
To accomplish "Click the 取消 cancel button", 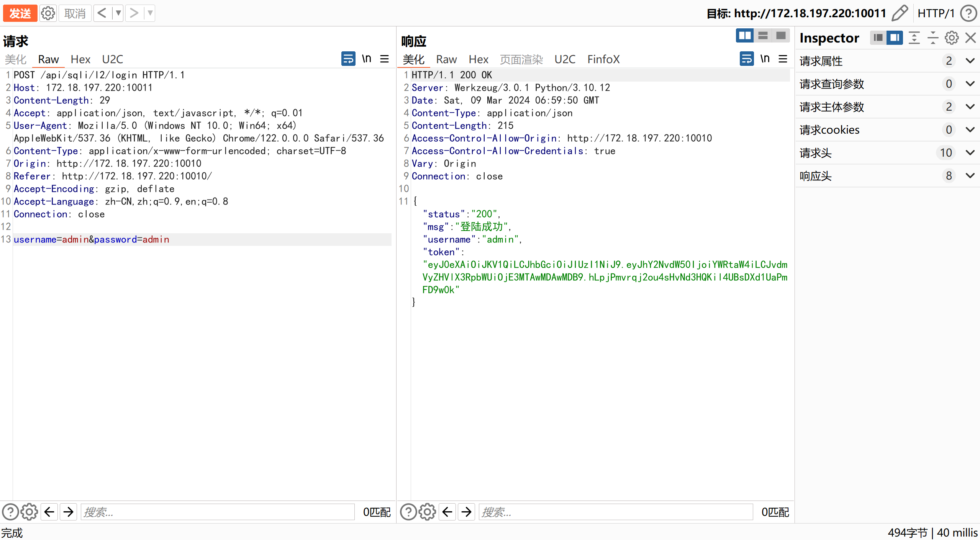I will click(75, 13).
